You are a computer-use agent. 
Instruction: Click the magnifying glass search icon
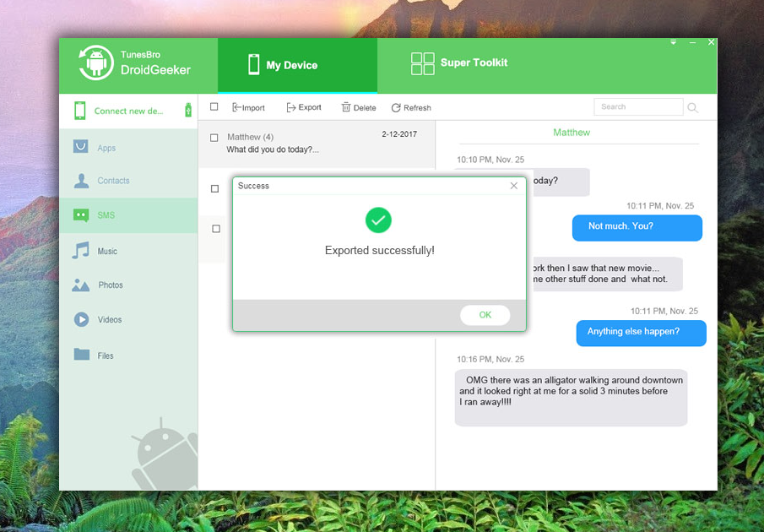(692, 108)
